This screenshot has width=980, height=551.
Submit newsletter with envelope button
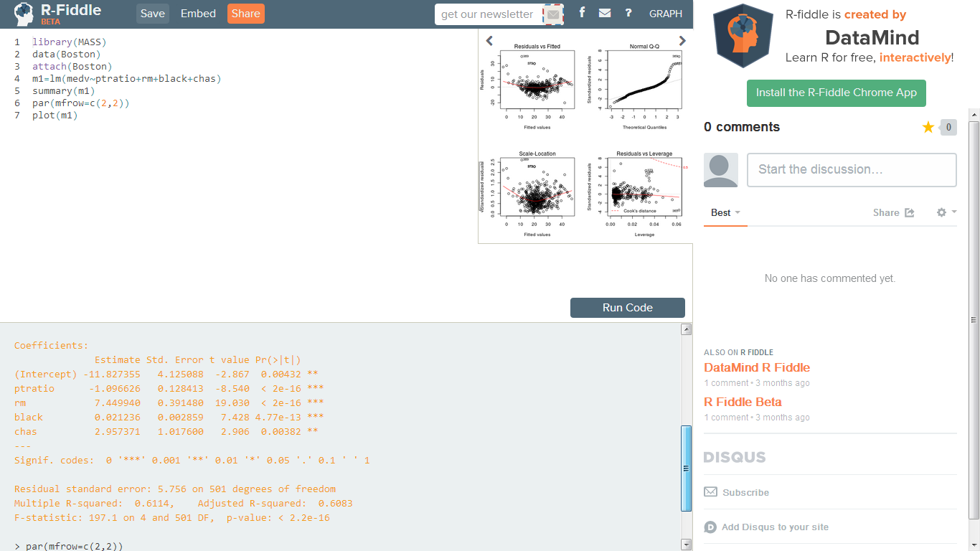[x=552, y=14]
